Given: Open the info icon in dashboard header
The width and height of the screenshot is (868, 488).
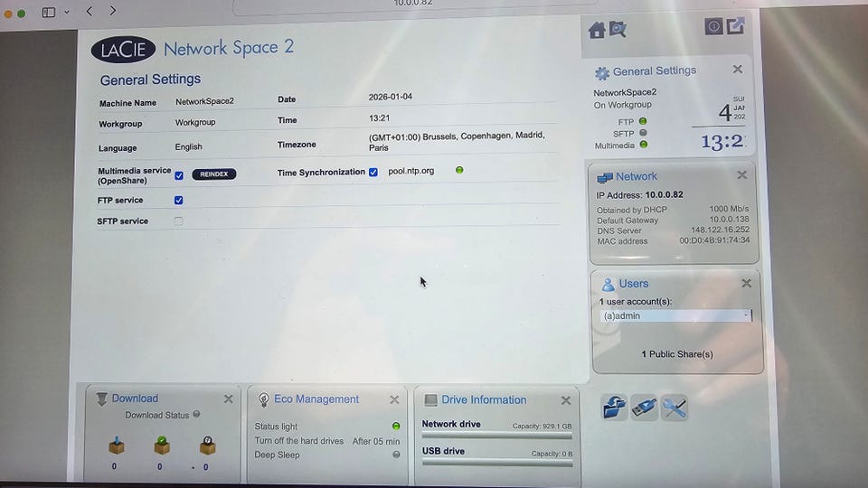Looking at the screenshot, I should coord(713,26).
